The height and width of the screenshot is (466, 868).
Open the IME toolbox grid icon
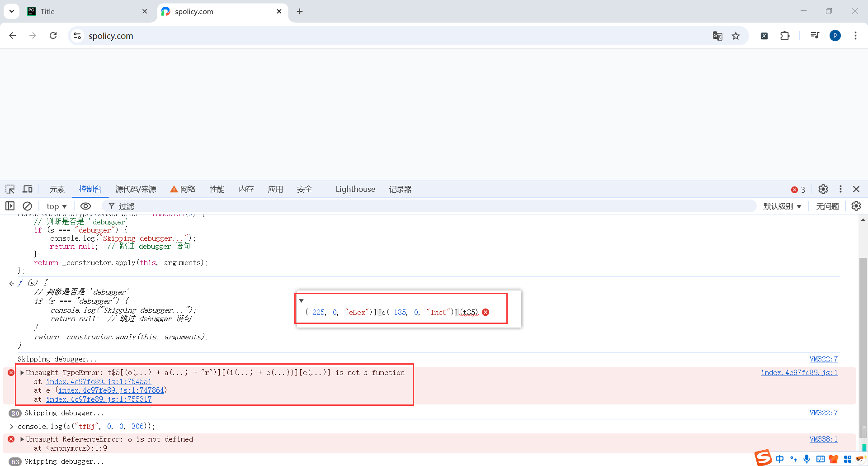pyautogui.click(x=848, y=459)
